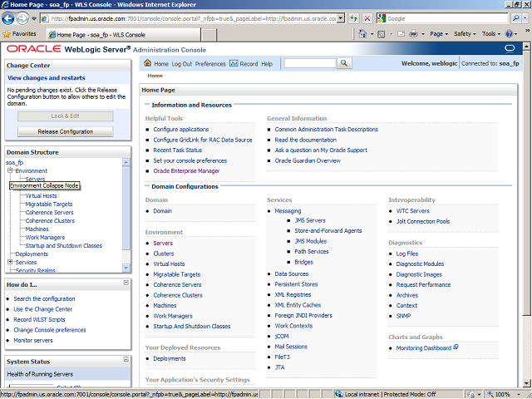
Task: Click the IE Favorites star icon
Action: 7,34
